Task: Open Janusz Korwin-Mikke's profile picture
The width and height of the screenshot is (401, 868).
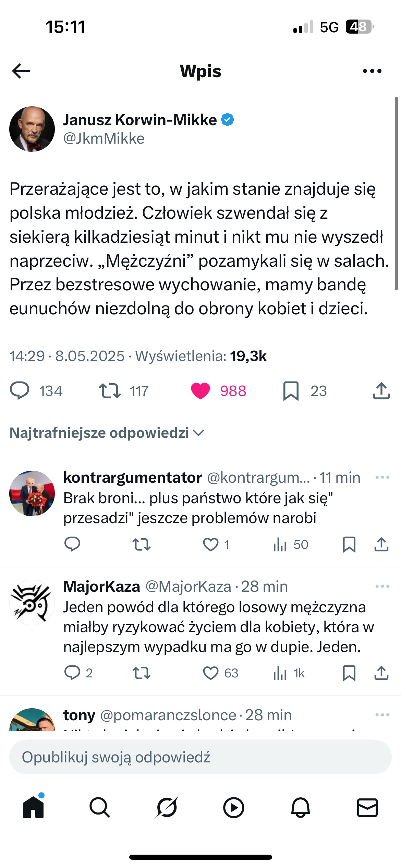Action: (32, 129)
